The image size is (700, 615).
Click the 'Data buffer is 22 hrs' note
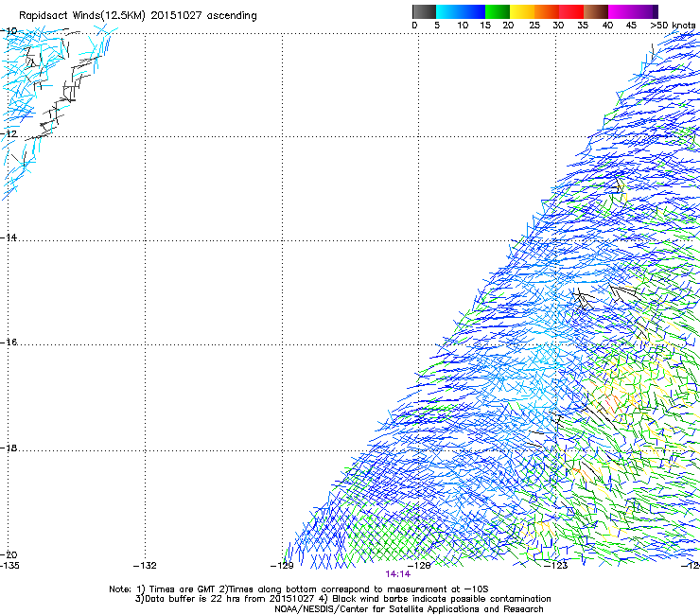pos(342,599)
